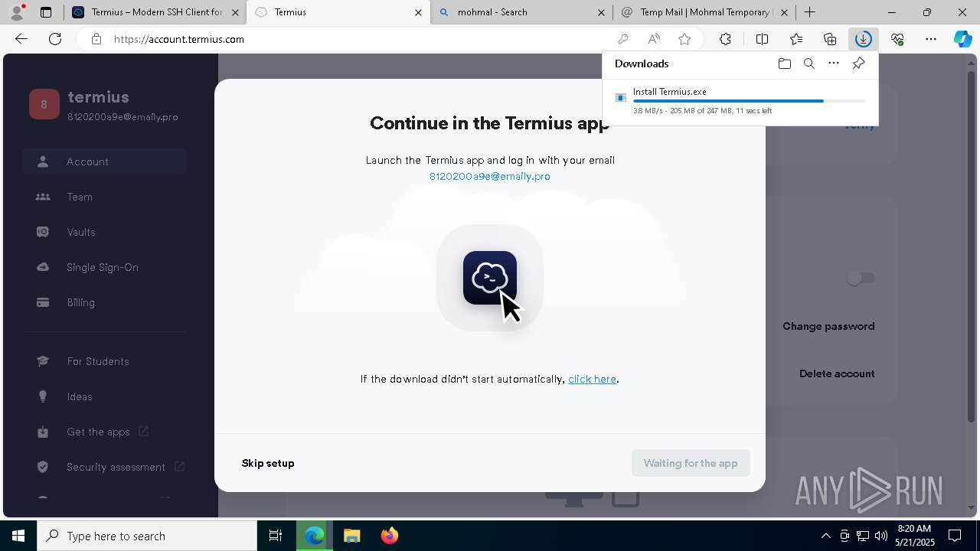The height and width of the screenshot is (551, 980).
Task: Search downloads with magnifier icon
Action: pos(808,64)
